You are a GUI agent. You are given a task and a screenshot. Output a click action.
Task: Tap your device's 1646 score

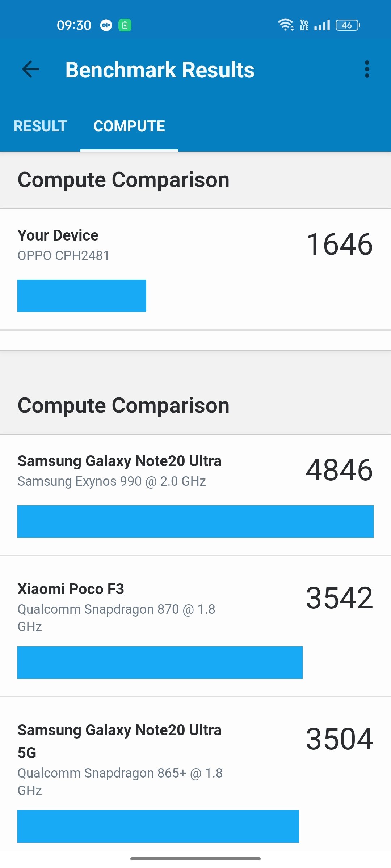pyautogui.click(x=339, y=244)
